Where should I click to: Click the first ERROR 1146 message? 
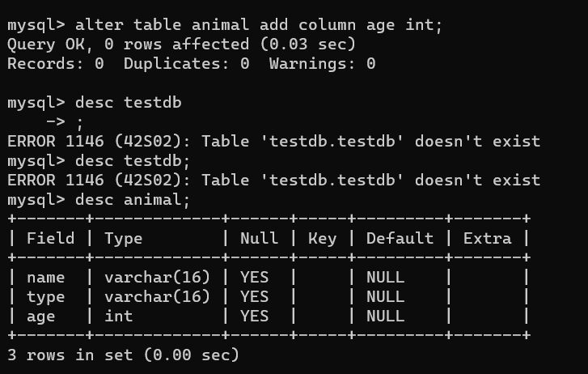[273, 142]
